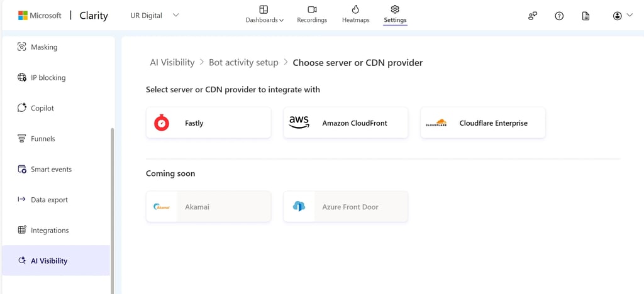Click the Dashboards grid icon
This screenshot has height=294, width=644.
point(264,9)
